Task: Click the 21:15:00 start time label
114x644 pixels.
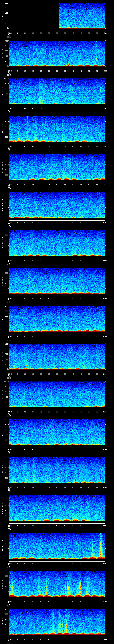Action: pyautogui.click(x=9, y=450)
